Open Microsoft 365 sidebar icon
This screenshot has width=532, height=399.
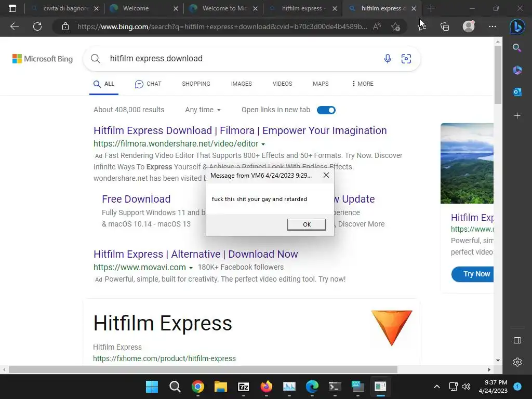point(517,70)
